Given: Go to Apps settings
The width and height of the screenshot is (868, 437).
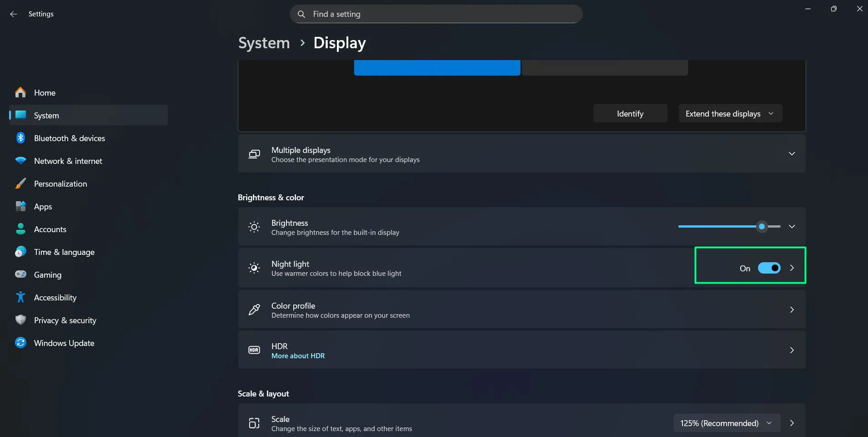Looking at the screenshot, I should [x=43, y=206].
